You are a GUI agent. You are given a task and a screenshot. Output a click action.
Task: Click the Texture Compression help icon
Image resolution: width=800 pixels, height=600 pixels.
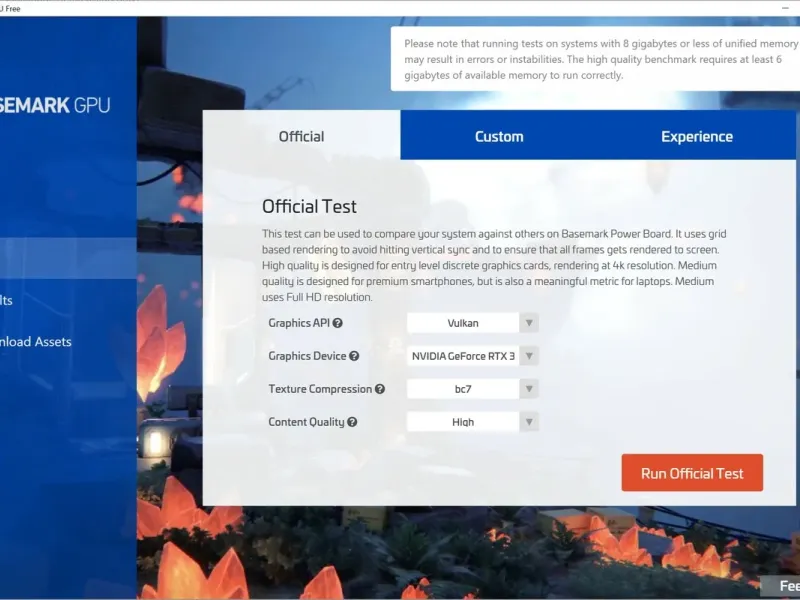[x=380, y=389]
